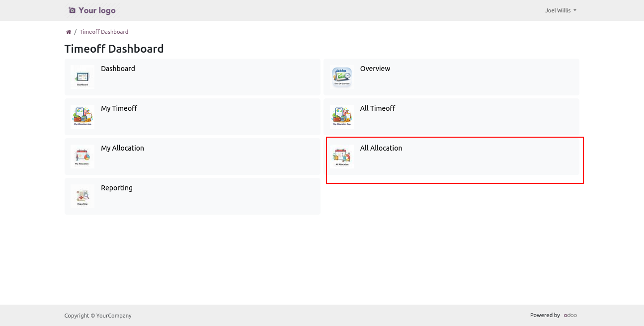Select the My Allocation label
This screenshot has width=644, height=326.
point(122,148)
